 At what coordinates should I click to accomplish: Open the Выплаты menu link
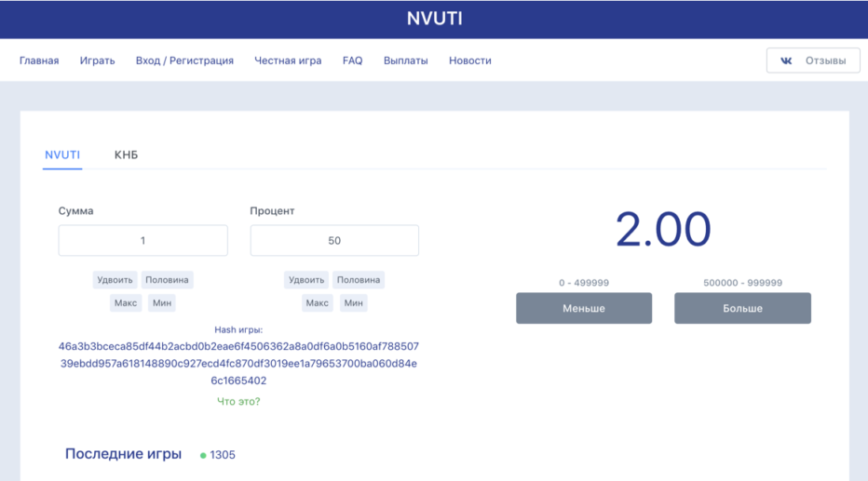[x=406, y=60]
